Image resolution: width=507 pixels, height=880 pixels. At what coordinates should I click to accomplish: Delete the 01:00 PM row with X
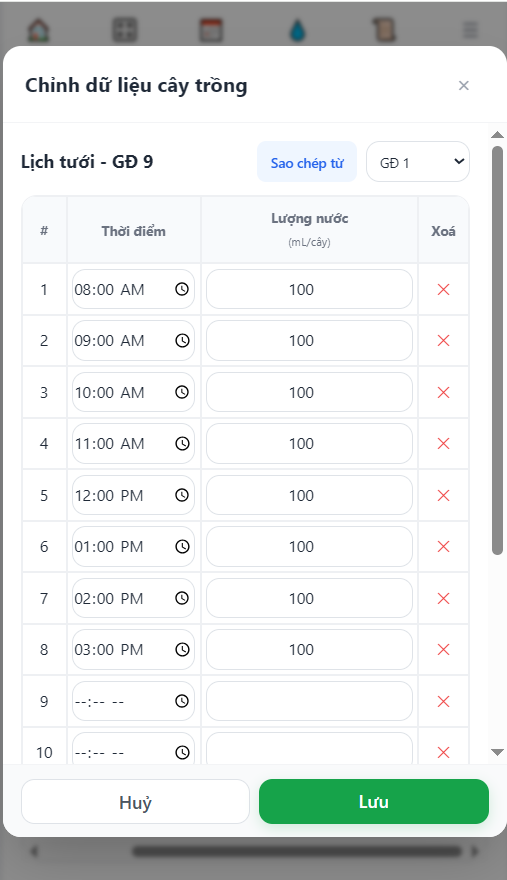[443, 546]
